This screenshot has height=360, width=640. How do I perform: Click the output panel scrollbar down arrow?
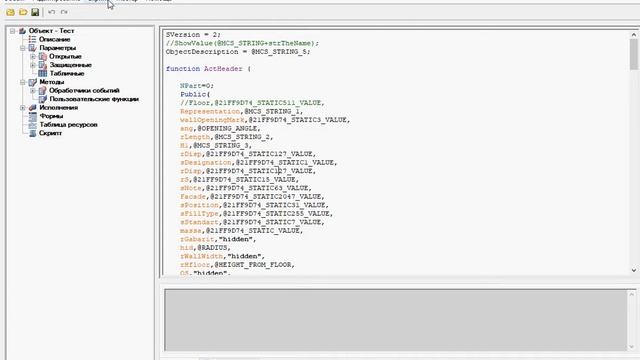[632, 347]
